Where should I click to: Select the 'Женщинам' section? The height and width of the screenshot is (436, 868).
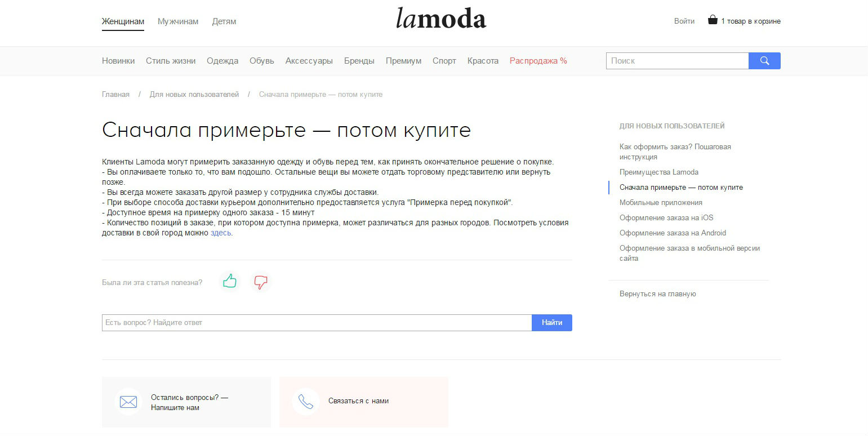tap(122, 20)
